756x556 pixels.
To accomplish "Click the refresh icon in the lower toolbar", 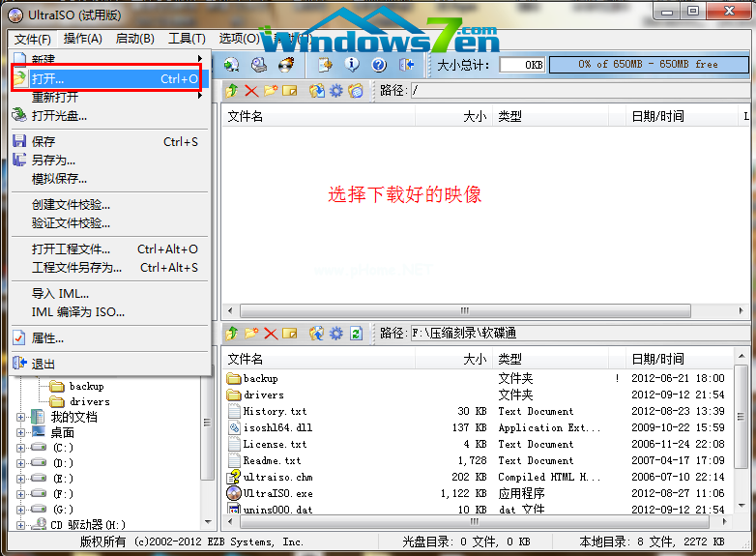I will click(x=356, y=334).
